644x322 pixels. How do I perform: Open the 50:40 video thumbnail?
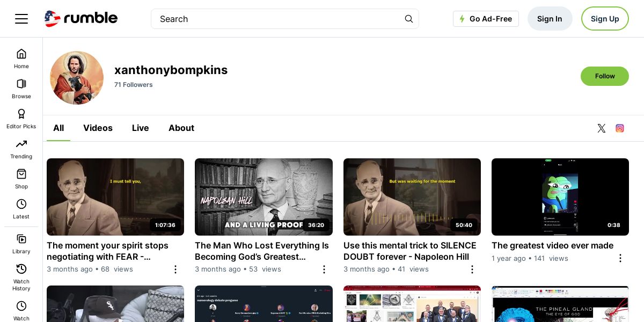(412, 197)
